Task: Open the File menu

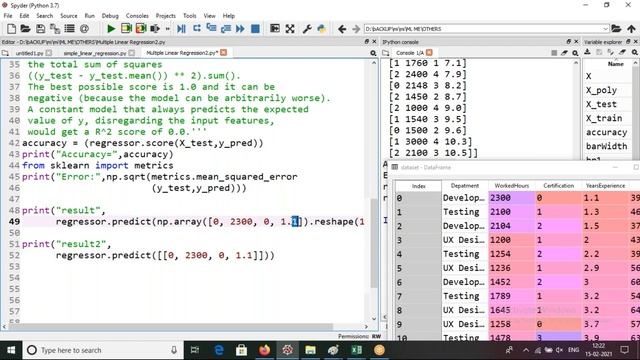Action: click(x=8, y=16)
